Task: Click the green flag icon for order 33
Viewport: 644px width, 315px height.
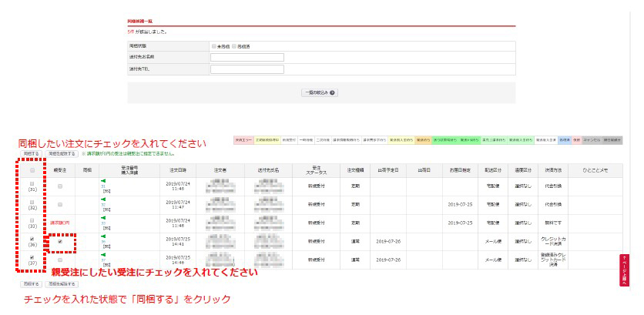Action: [x=103, y=218]
